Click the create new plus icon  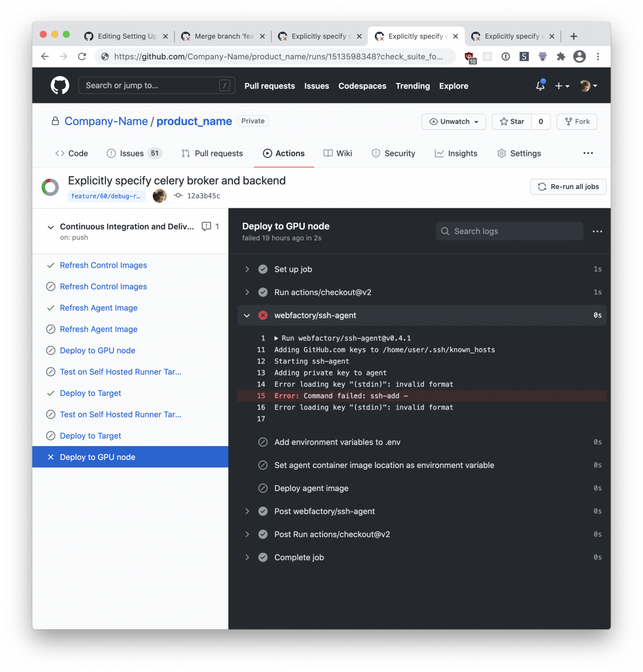[x=559, y=86]
